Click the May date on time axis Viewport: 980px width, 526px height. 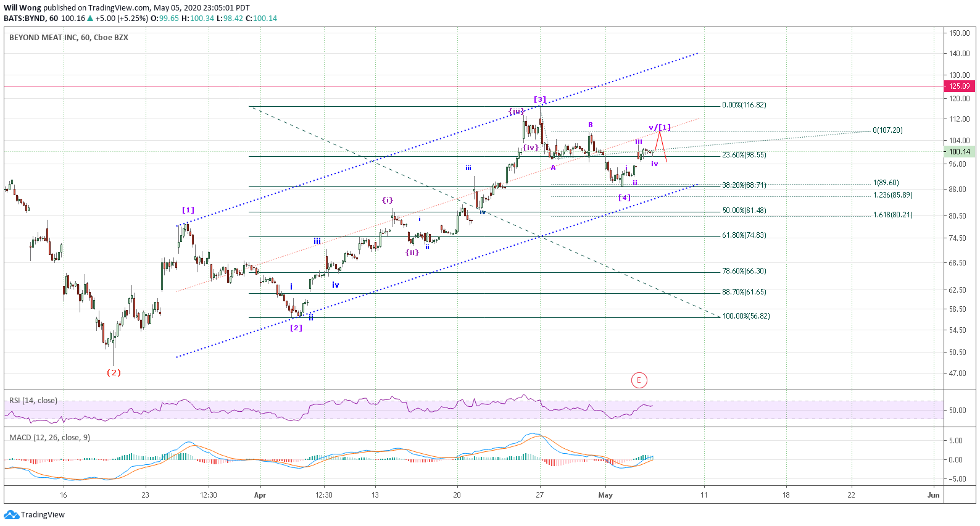(606, 495)
